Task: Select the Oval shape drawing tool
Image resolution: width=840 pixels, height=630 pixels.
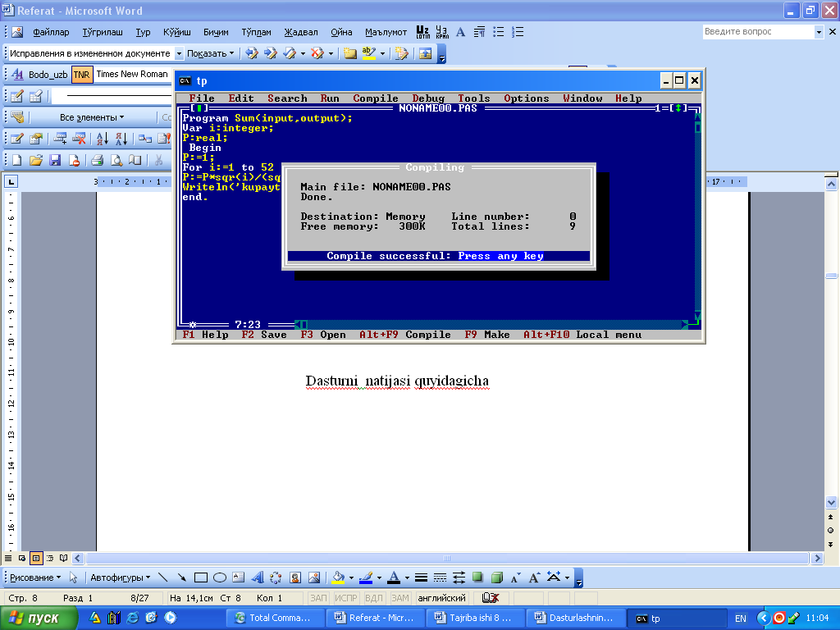Action: [219, 577]
